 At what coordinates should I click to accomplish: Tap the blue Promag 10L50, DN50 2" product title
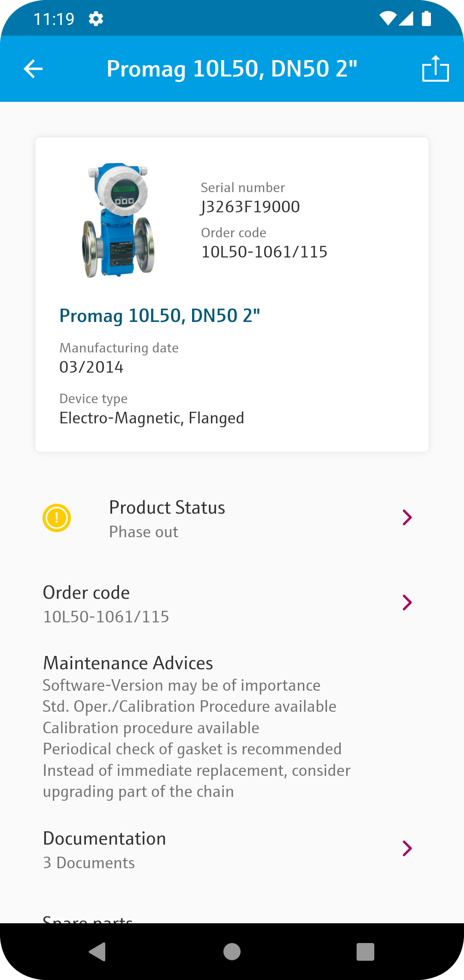[x=160, y=316]
